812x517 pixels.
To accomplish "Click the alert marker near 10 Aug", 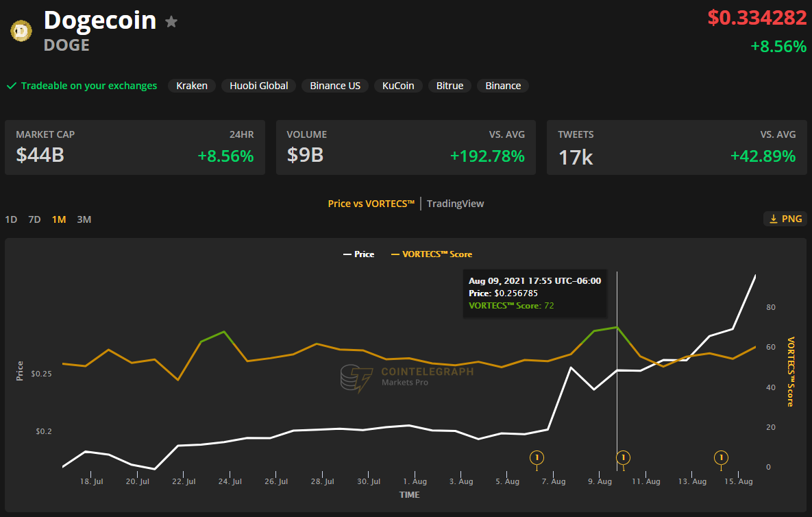I will (623, 457).
